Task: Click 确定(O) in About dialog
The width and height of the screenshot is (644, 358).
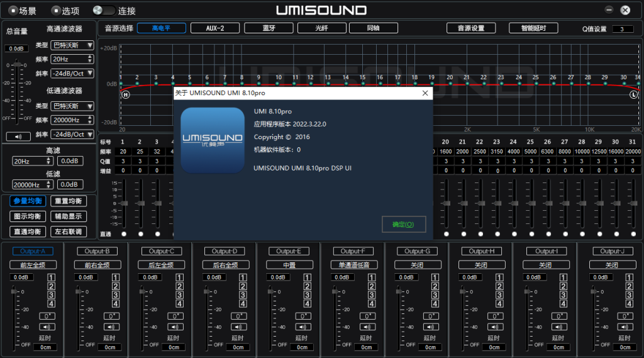Action: 403,225
